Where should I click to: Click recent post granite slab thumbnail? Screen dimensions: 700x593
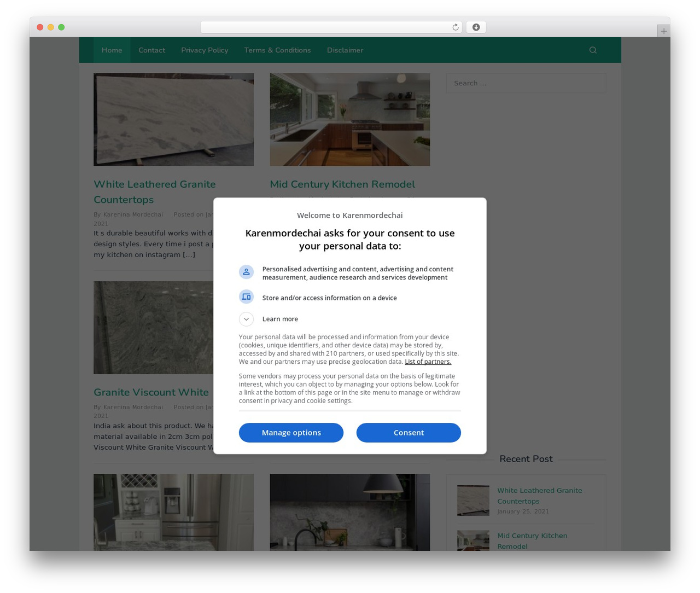(x=473, y=501)
